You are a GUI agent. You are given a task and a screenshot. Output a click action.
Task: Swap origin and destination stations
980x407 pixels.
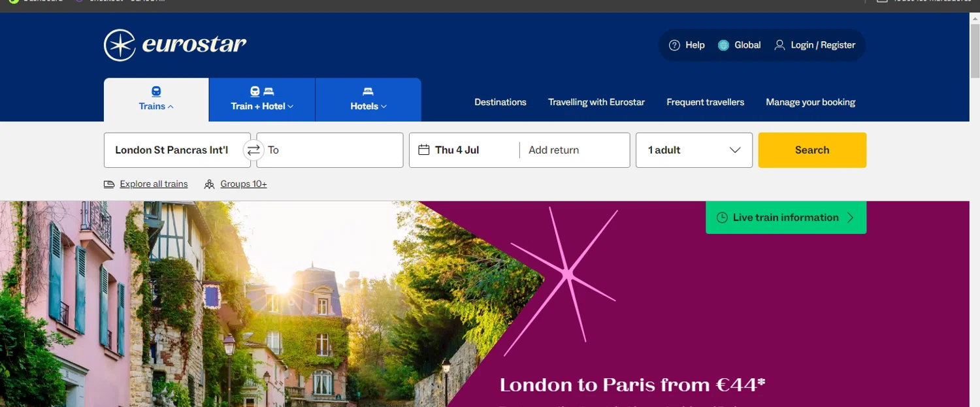click(253, 150)
